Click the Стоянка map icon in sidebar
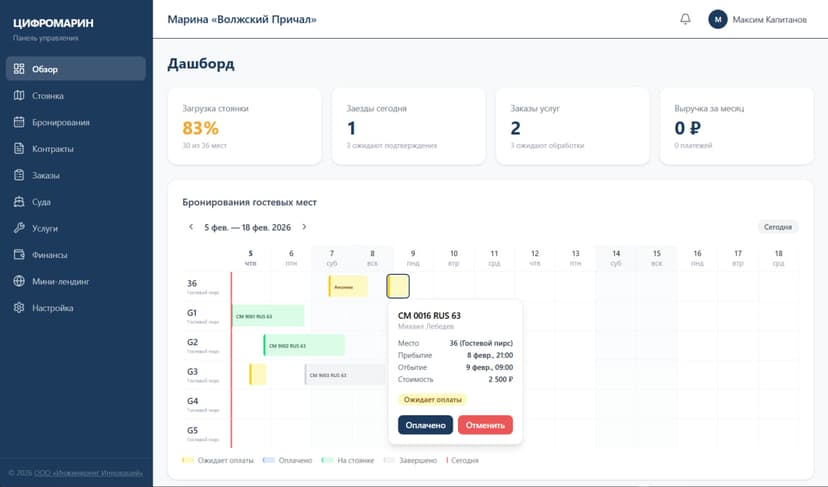Screen dimensions: 828x487 tap(19, 96)
